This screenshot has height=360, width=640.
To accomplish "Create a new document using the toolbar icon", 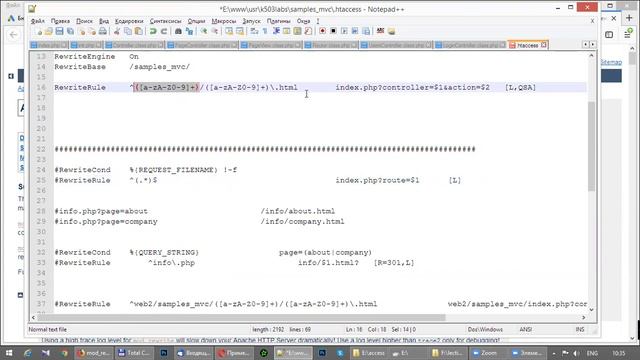I will 38,31.
